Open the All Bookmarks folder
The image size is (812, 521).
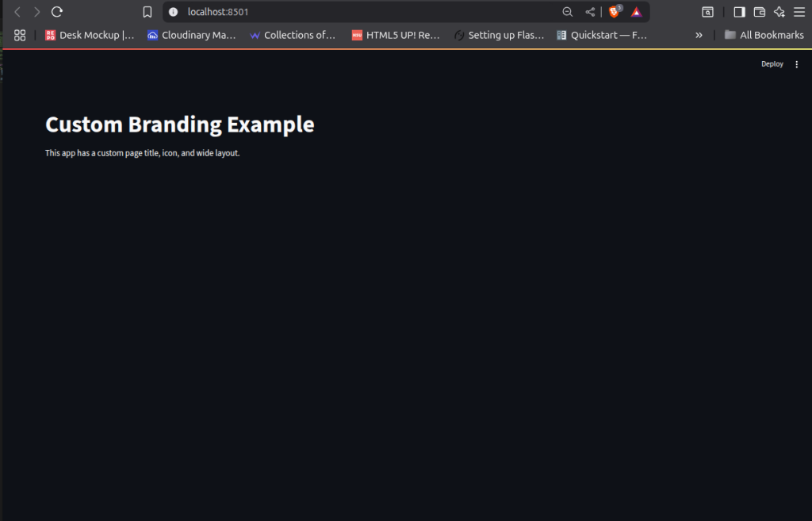(764, 35)
